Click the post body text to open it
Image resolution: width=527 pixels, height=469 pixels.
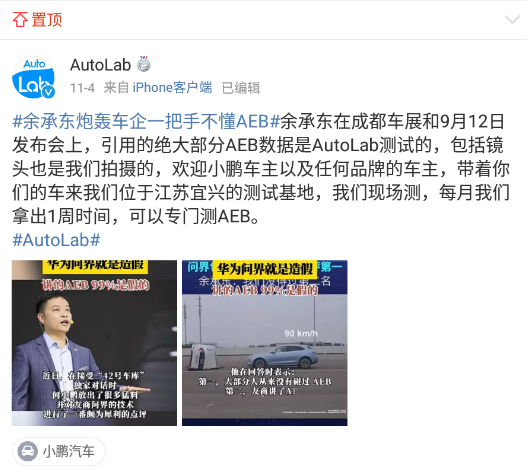click(261, 169)
